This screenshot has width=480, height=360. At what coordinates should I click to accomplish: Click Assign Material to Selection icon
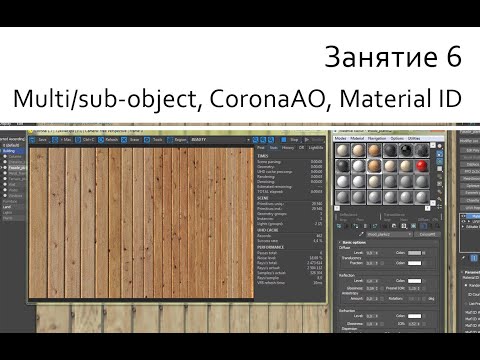(356, 226)
